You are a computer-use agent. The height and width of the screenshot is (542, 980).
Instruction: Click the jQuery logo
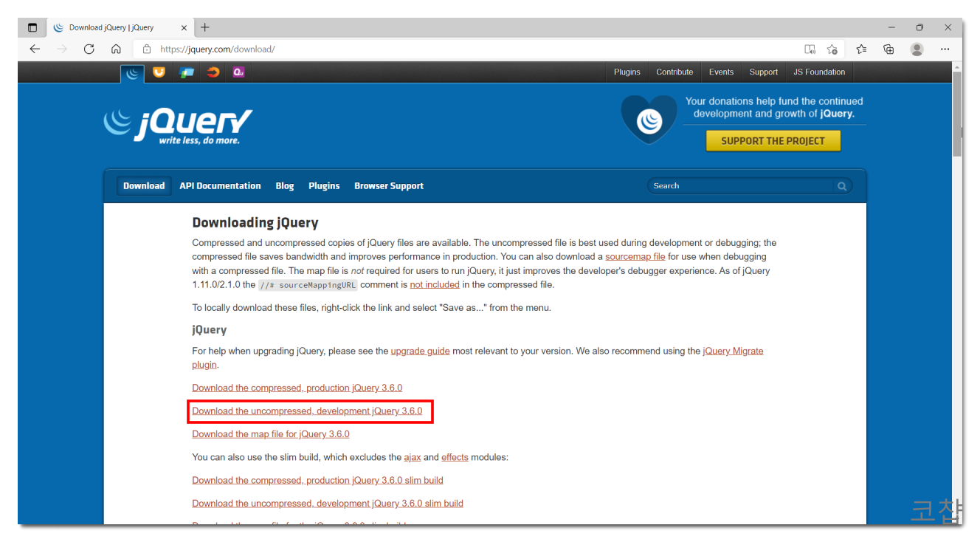click(x=178, y=126)
